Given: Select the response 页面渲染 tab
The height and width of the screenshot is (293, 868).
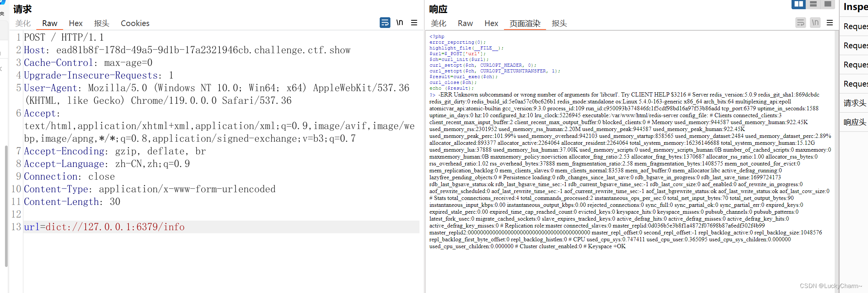Looking at the screenshot, I should [525, 23].
